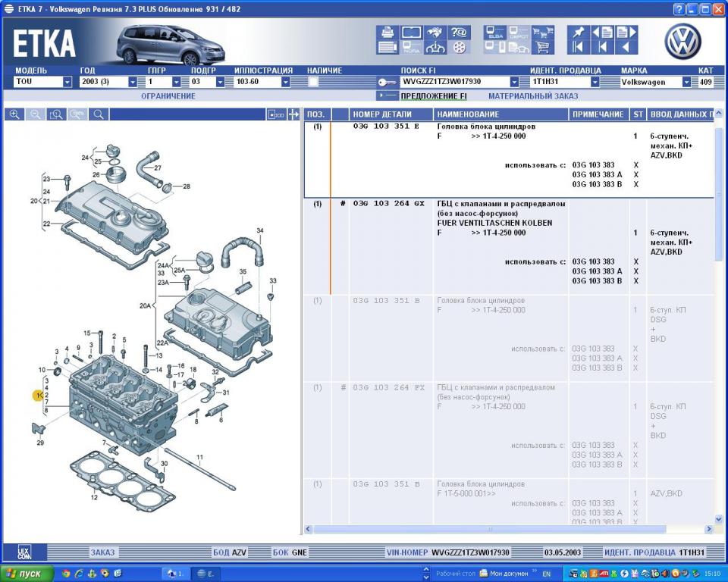Open the ПОДГР dropdown
Screen dimensions: 728x582
[220, 82]
